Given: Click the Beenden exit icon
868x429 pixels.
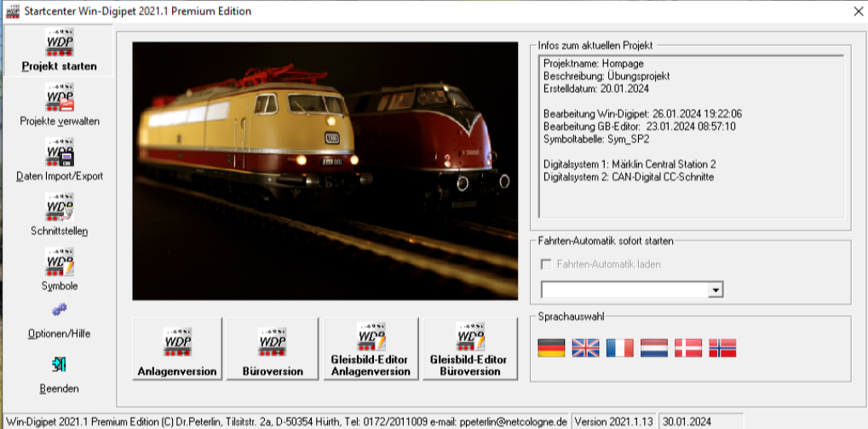Looking at the screenshot, I should [59, 364].
